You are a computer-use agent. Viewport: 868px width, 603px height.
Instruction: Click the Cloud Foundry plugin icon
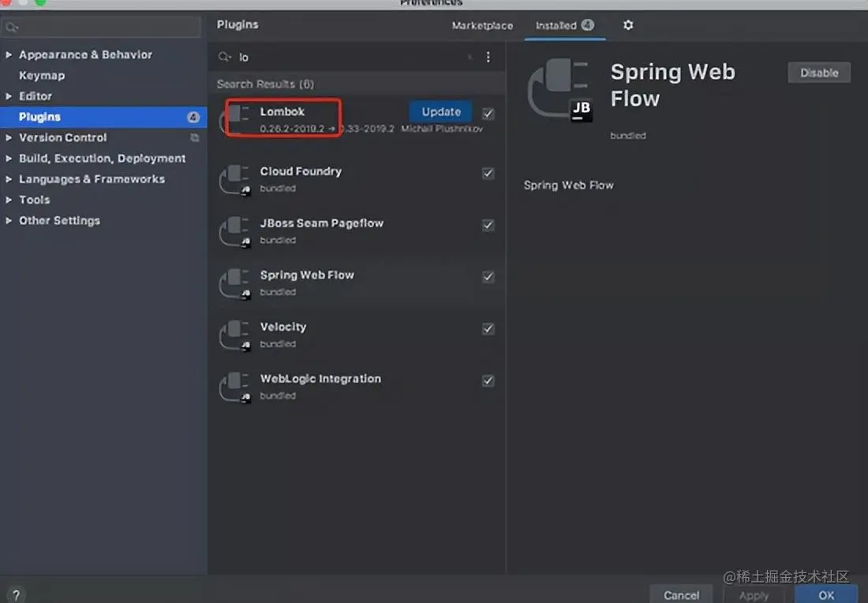tap(236, 179)
